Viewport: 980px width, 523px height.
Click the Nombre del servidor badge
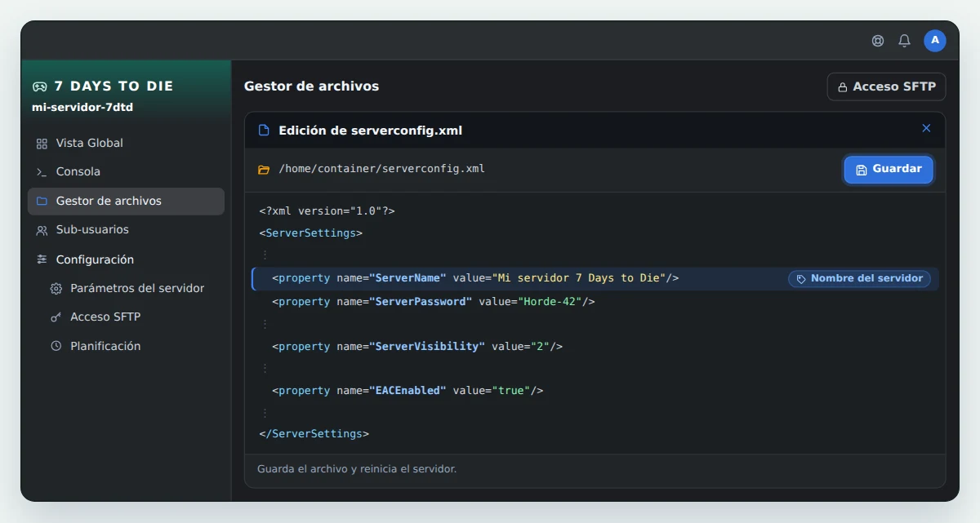point(859,279)
